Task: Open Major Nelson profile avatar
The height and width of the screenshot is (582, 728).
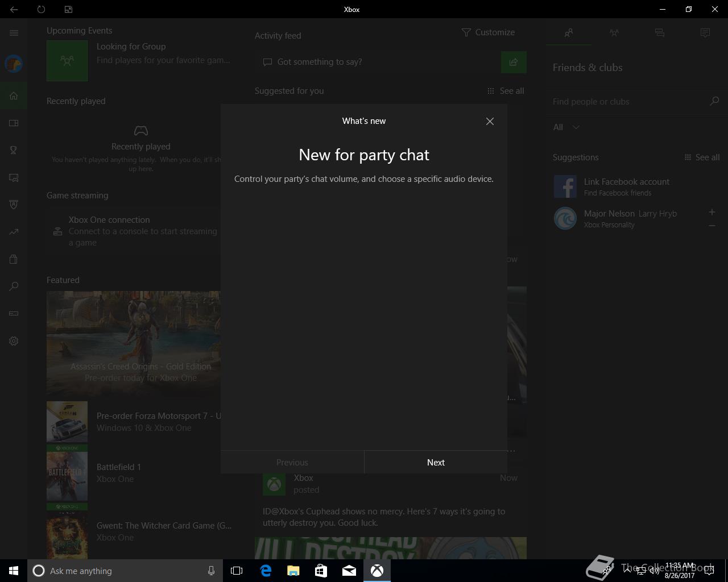Action: point(565,218)
